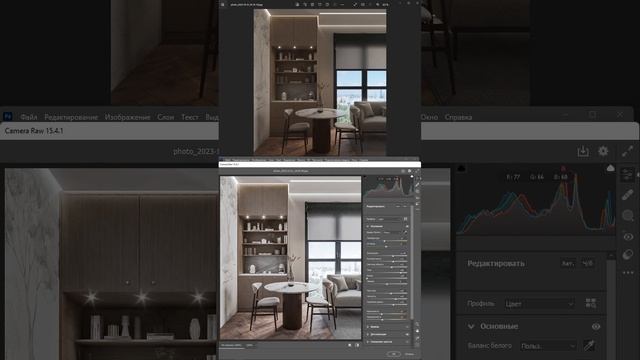
Task: Expand first section below sliders in small Camera Raw
Action: [x=368, y=327]
